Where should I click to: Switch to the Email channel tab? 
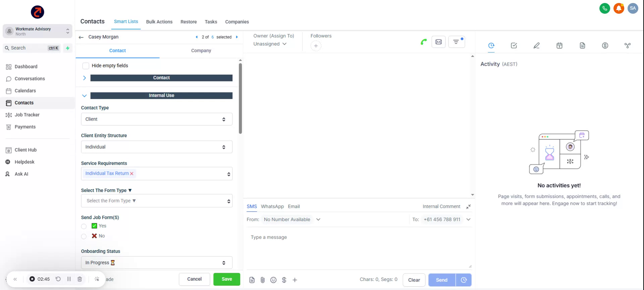coord(294,207)
